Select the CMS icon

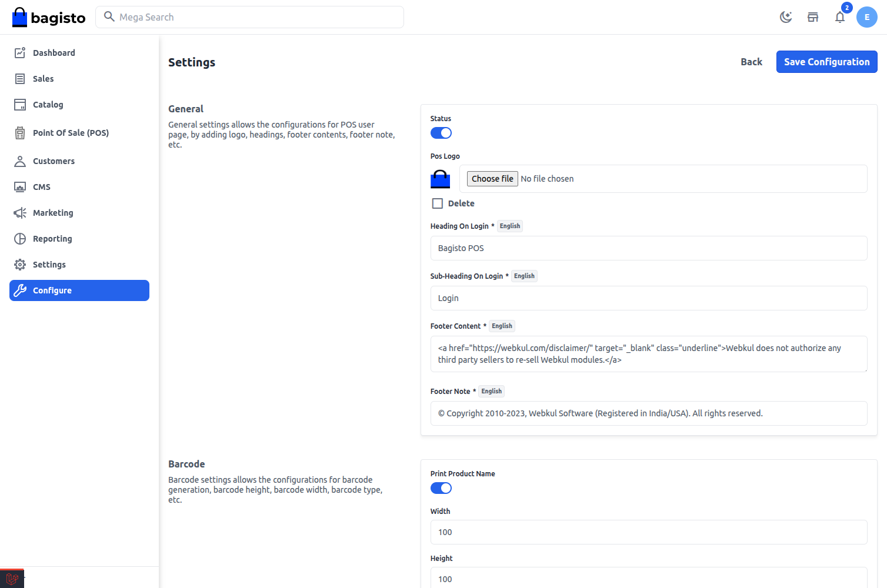[x=19, y=186]
